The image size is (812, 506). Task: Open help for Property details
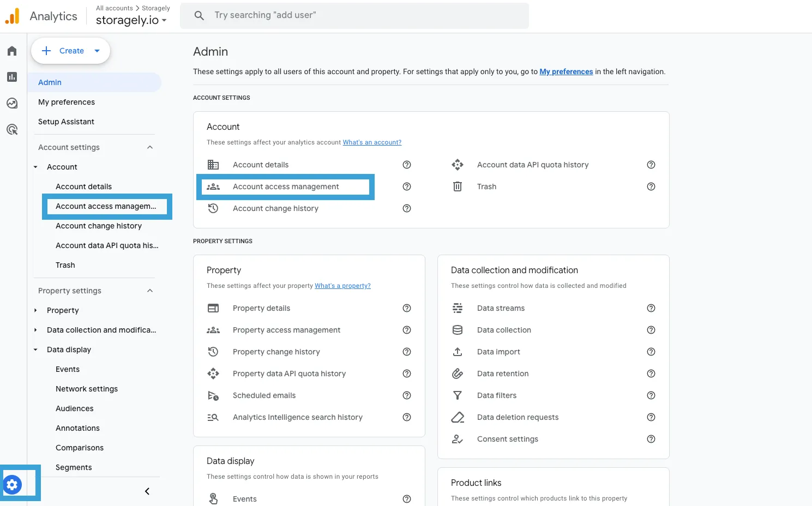pos(407,308)
